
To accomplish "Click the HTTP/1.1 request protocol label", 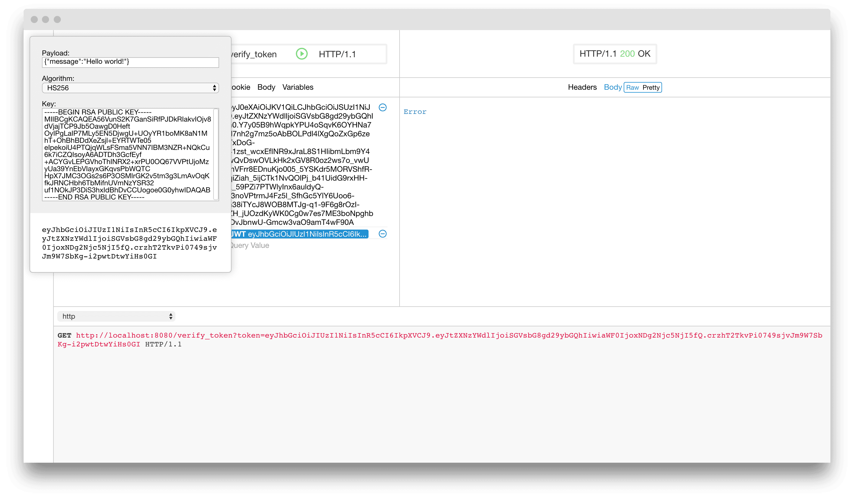I will pos(337,54).
